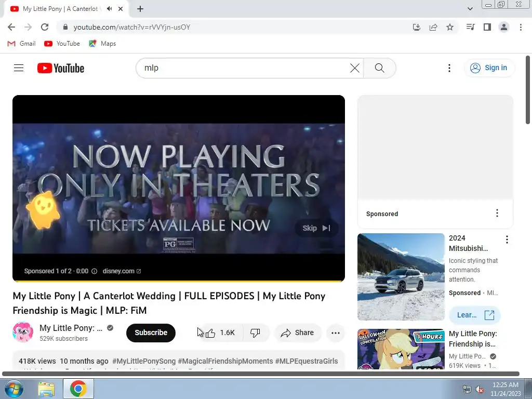This screenshot has height=399, width=532.
Task: Open Applejack Halloween compilation thumbnail
Action: click(x=401, y=349)
